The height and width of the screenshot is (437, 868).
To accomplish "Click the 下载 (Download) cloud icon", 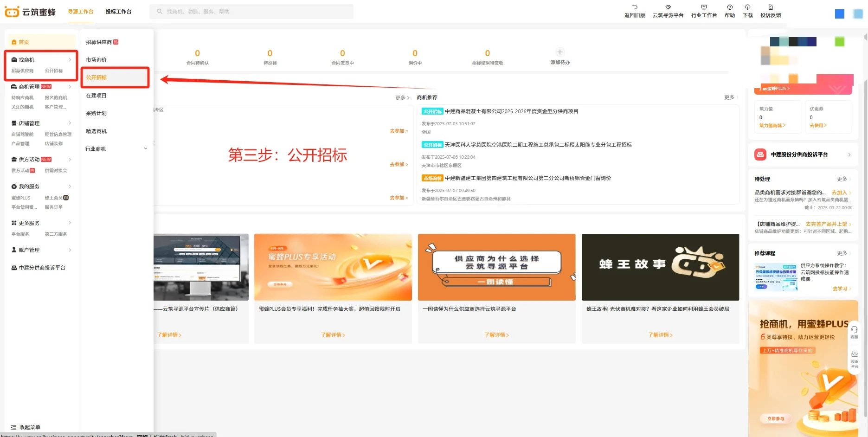I will pyautogui.click(x=747, y=10).
